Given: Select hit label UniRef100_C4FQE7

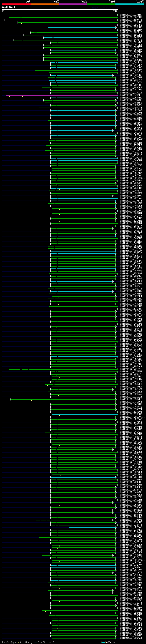Looking at the screenshot, I should click(131, 65).
